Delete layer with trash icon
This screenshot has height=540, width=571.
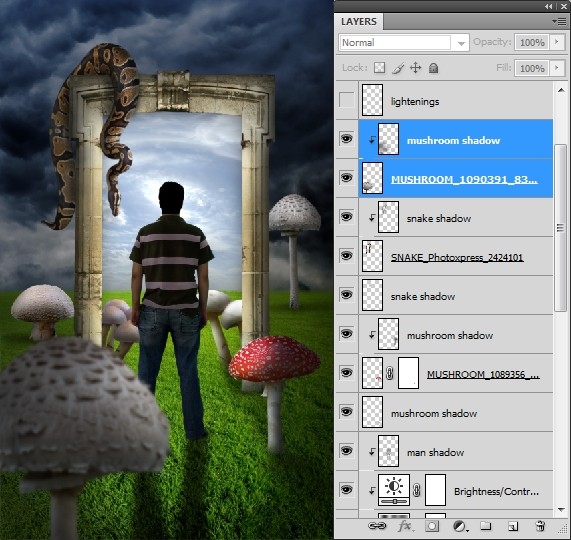pos(540,526)
